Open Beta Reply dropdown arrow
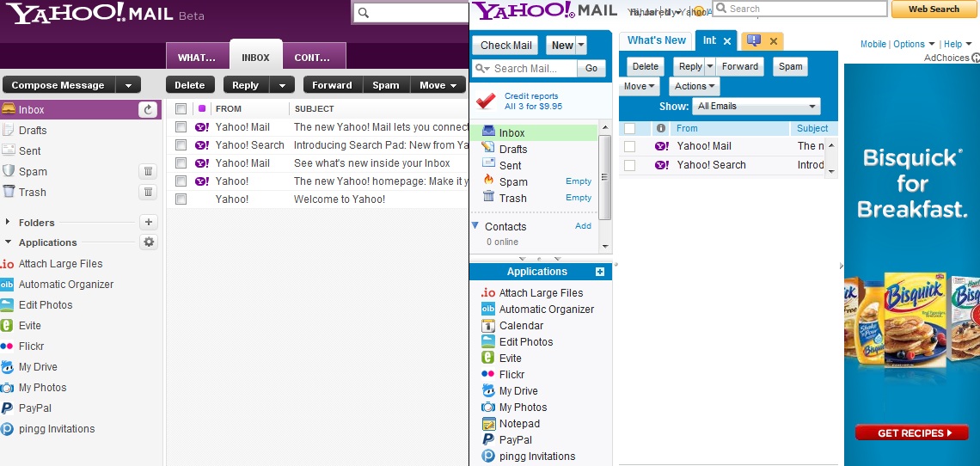The width and height of the screenshot is (980, 466). pos(282,85)
